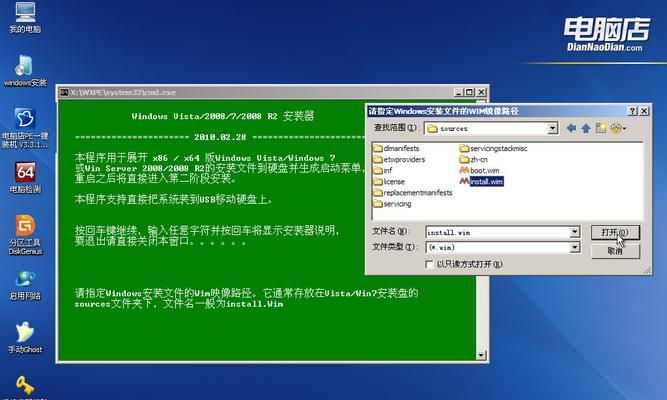Screen dimensions: 667x400
Task: Create a new folder in dialog
Action: coord(601,128)
